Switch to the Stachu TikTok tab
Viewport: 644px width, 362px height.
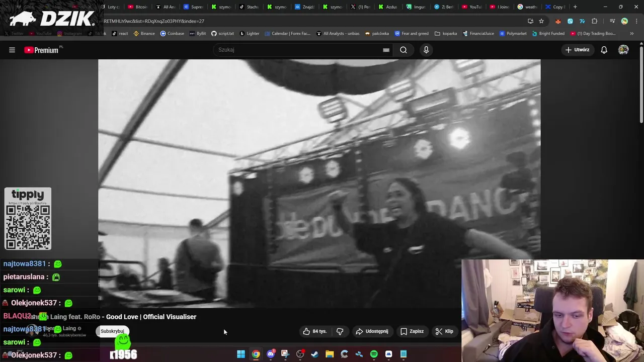click(x=249, y=7)
